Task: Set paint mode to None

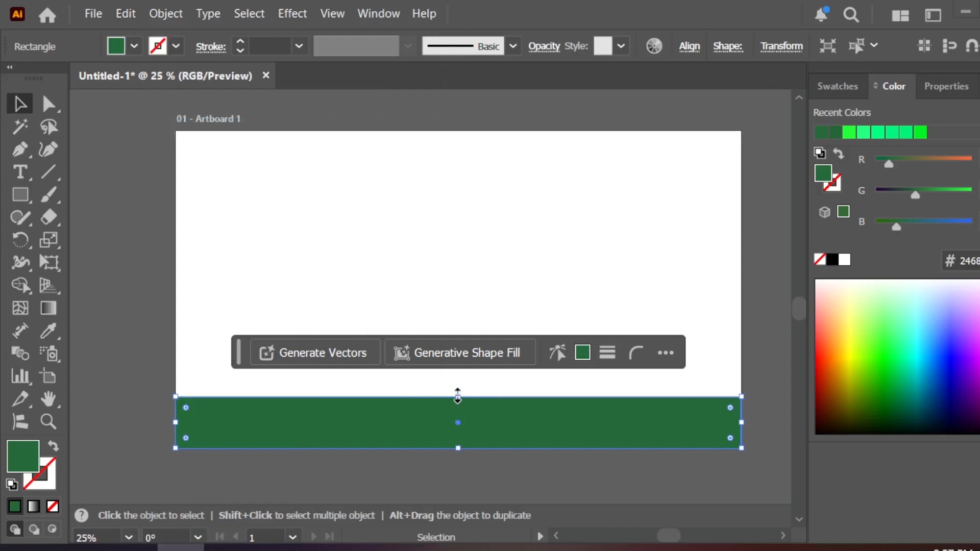Action: click(53, 506)
